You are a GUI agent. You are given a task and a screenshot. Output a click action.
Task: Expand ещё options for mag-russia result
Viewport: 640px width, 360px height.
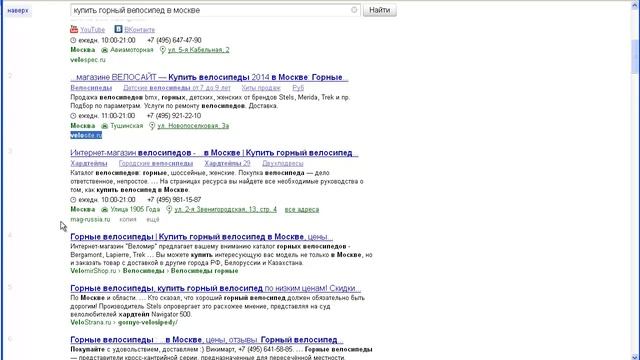coord(153,219)
